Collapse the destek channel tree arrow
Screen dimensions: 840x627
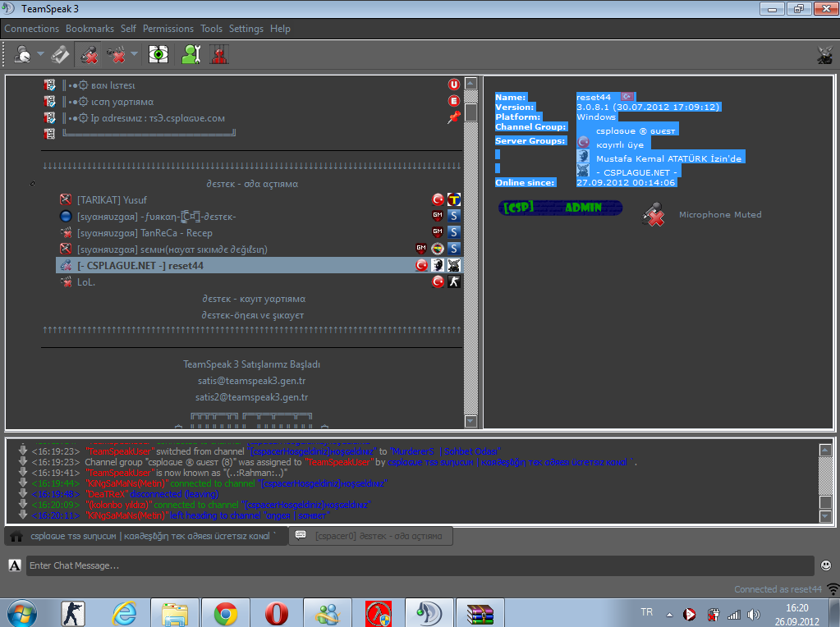click(33, 184)
